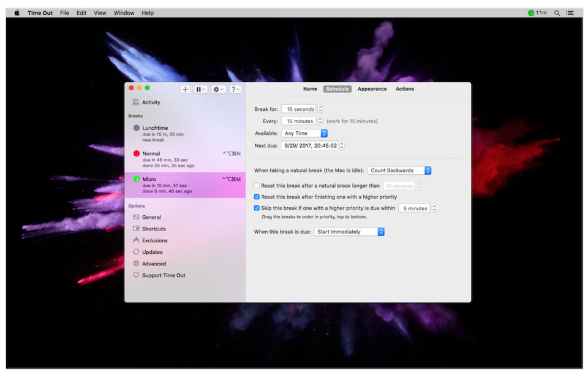Open the pause breaks toolbar menu

201,90
